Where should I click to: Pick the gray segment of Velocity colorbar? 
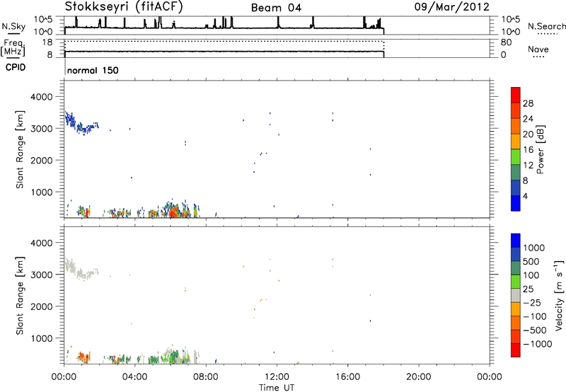pos(516,295)
